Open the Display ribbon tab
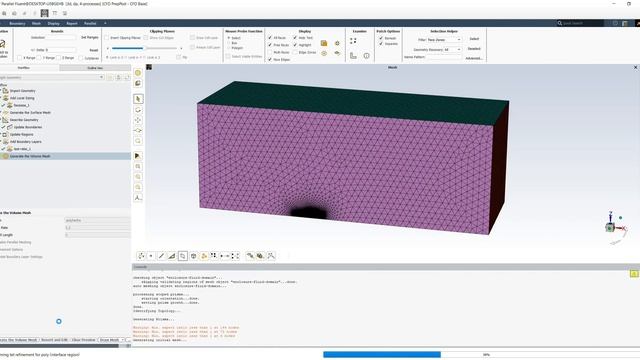 (x=53, y=23)
